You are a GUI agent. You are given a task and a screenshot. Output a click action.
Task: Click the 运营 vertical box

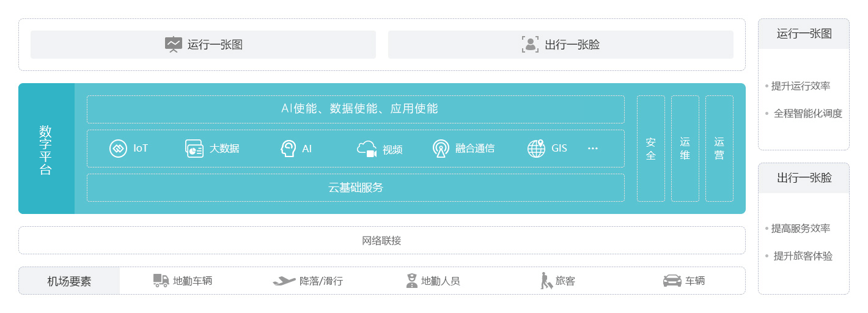click(719, 149)
